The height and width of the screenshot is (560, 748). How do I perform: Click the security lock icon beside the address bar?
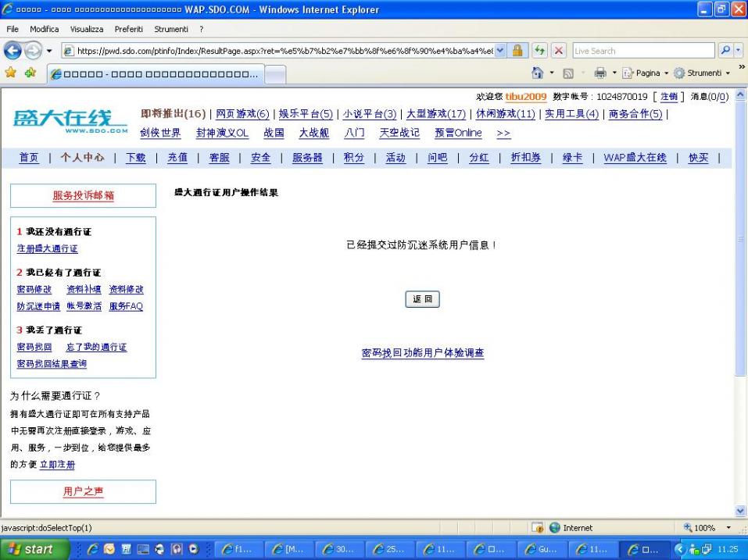(517, 51)
